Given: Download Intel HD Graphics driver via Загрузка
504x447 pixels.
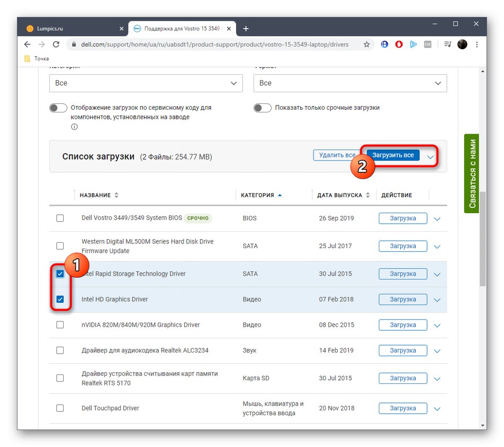Looking at the screenshot, I should (403, 299).
